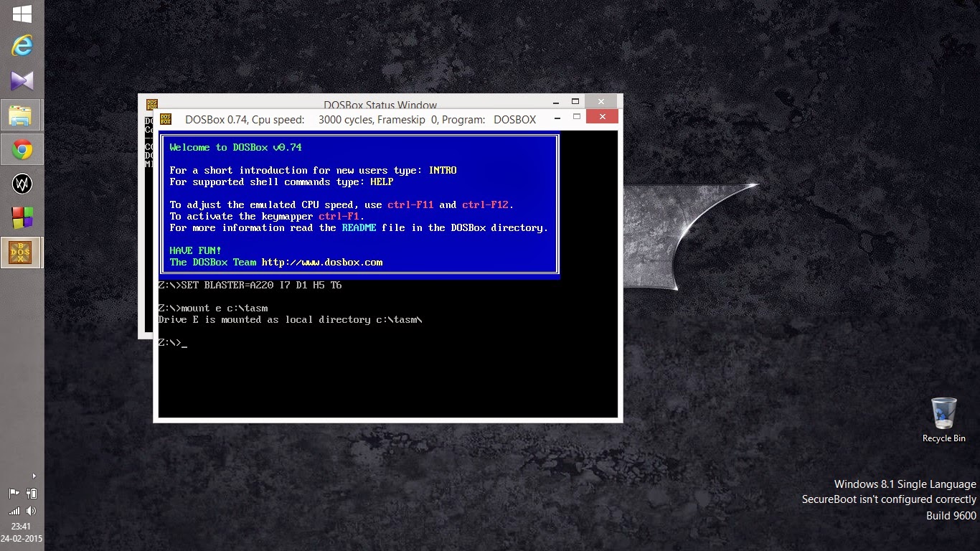
Task: Click the Welcome to DOSBox v0.74 heading
Action: 235,147
